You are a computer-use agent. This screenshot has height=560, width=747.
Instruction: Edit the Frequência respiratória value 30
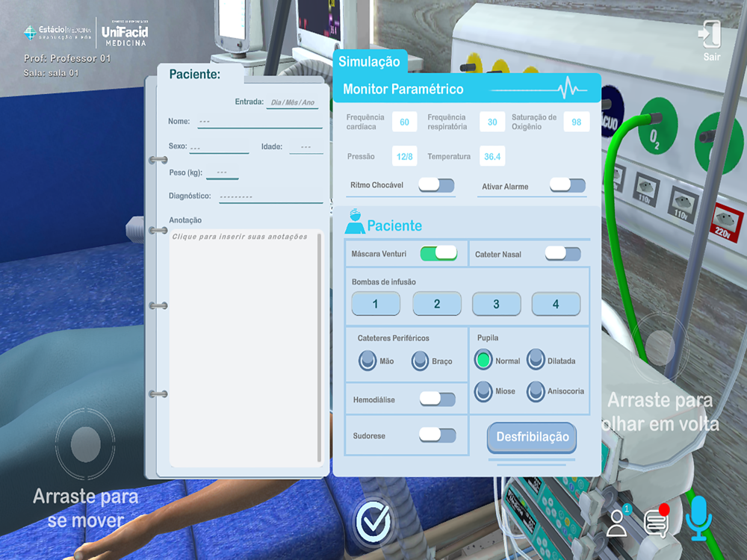(492, 122)
